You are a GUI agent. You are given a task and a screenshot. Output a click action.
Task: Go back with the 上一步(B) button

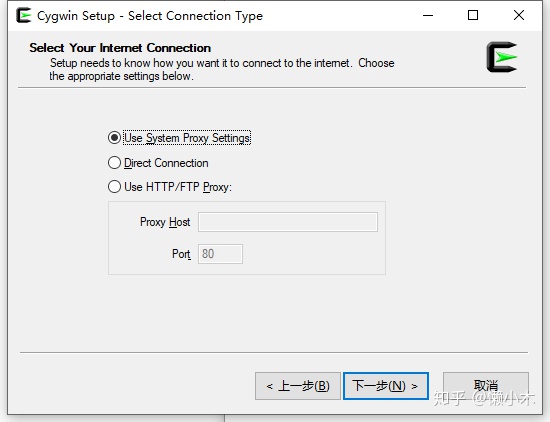(298, 386)
